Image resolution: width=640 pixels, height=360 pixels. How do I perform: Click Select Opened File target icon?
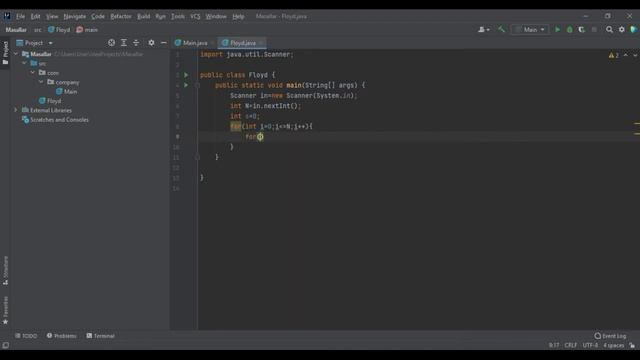click(x=111, y=42)
